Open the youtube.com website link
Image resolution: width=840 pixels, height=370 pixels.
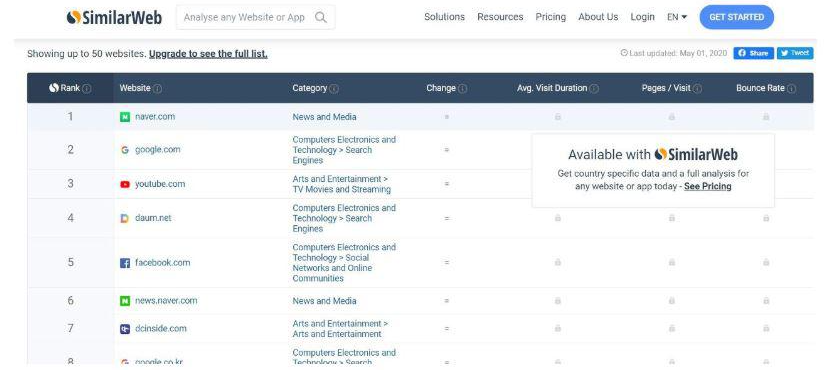click(160, 184)
